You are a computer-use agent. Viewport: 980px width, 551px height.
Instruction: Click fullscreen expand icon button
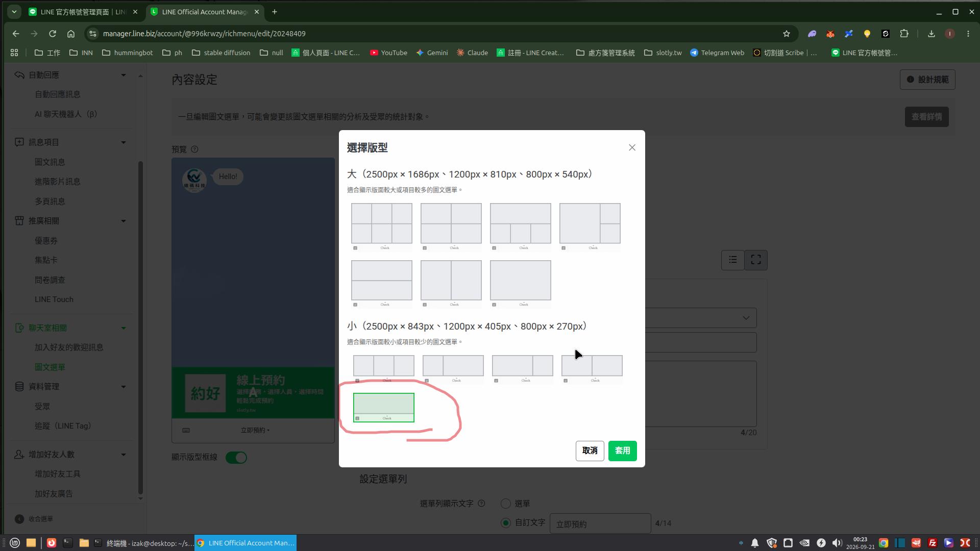756,260
